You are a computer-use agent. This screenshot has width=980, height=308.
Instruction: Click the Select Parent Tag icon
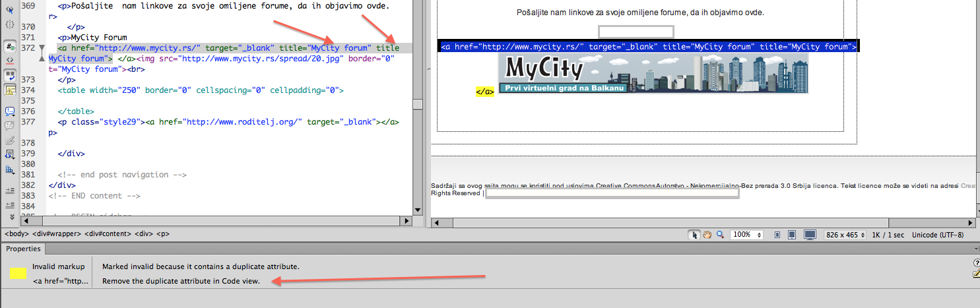click(10, 10)
